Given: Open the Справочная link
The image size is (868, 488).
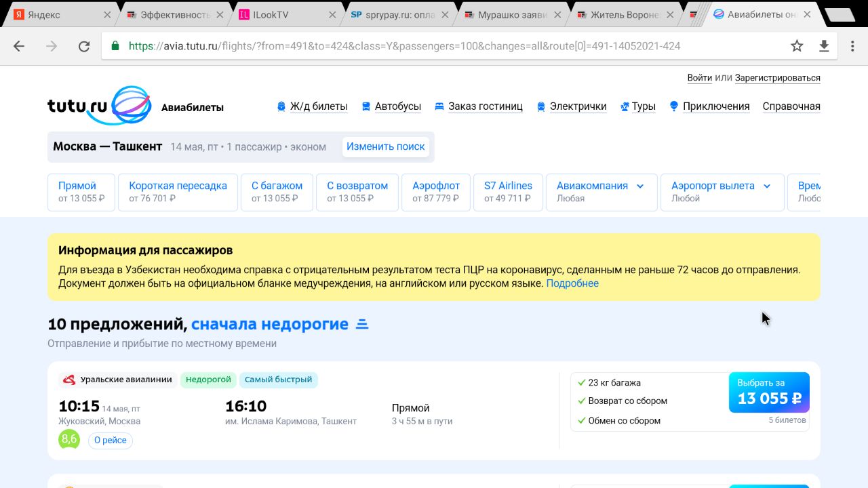Looking at the screenshot, I should point(791,106).
